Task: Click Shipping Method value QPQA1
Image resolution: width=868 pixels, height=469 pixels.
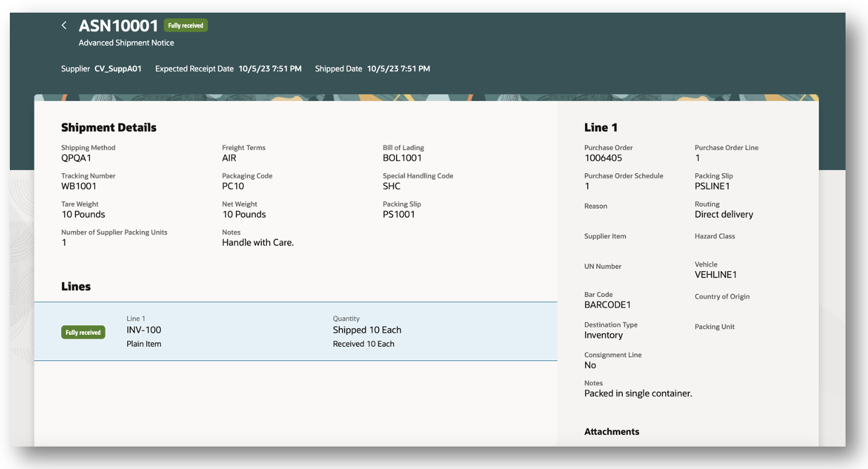Action: tap(77, 158)
